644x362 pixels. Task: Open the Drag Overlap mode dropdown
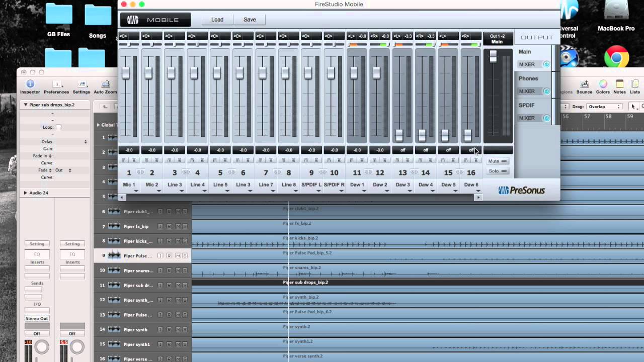tap(604, 107)
